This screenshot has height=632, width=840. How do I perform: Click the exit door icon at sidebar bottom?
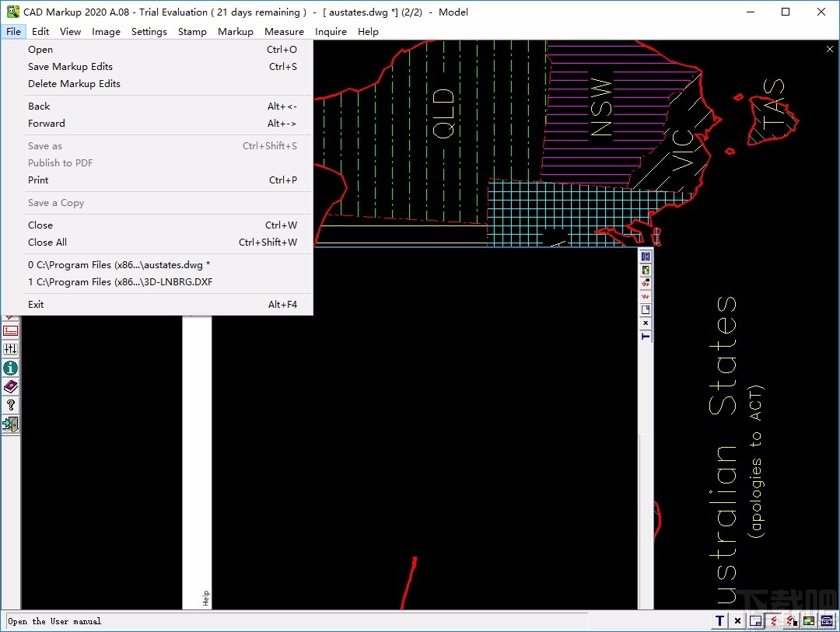coord(10,424)
